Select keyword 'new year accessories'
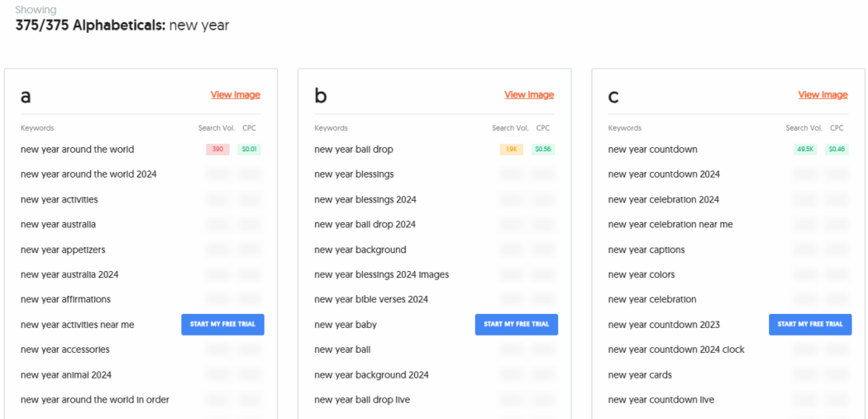Image resolution: width=868 pixels, height=419 pixels. tap(65, 350)
